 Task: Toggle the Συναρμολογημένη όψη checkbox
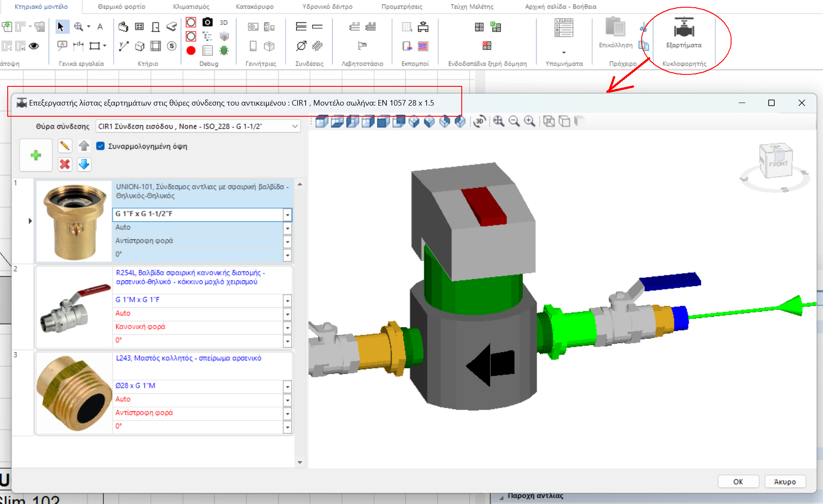pos(100,146)
